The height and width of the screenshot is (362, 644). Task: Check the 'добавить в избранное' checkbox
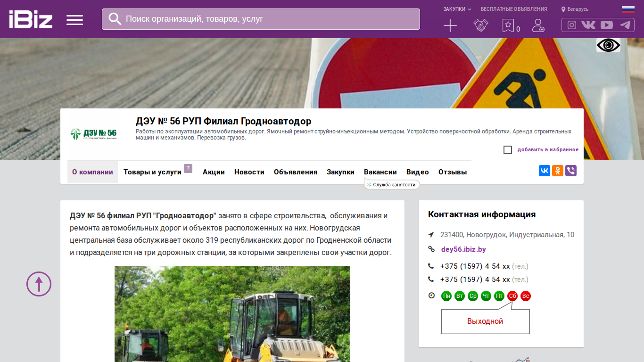(508, 150)
